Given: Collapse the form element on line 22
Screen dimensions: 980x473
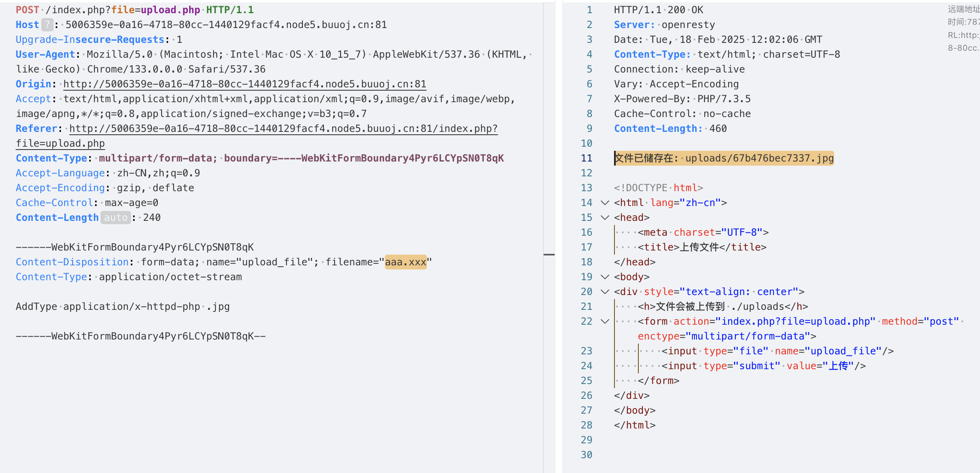Looking at the screenshot, I should 605,321.
